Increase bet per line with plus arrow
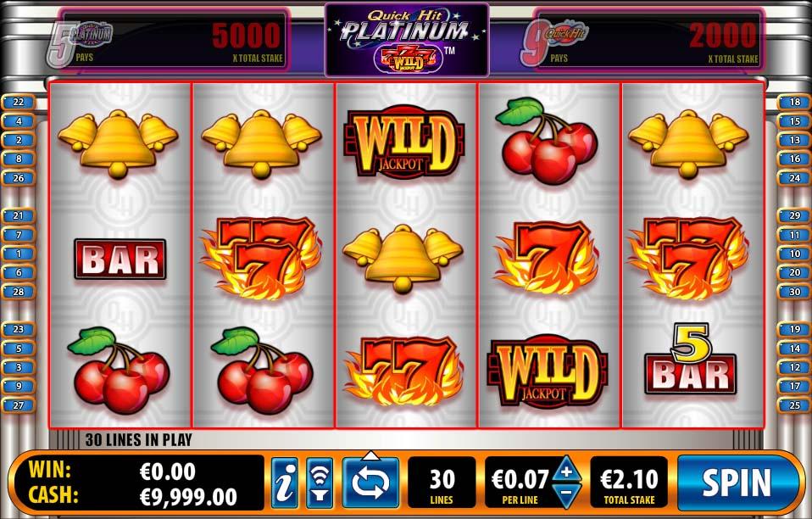 (566, 471)
